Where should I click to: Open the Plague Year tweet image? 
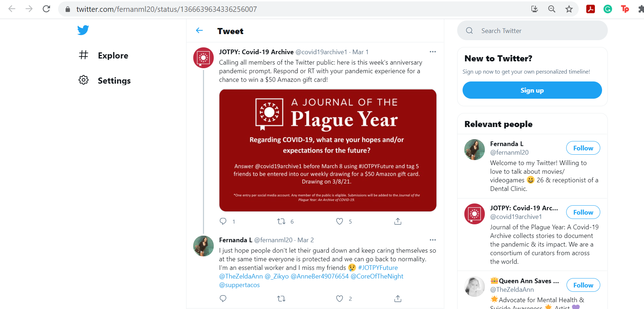328,150
